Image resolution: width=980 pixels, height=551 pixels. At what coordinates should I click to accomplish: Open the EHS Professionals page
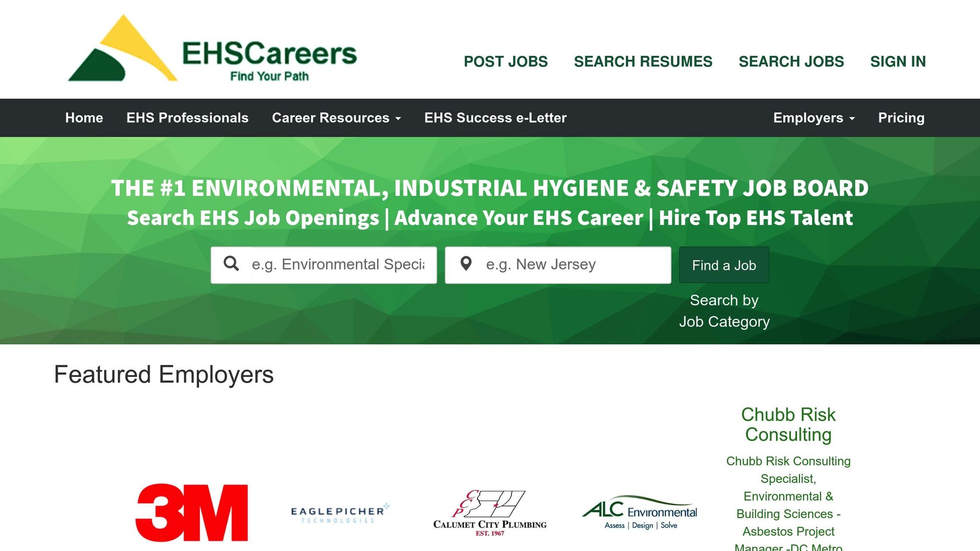(x=187, y=118)
